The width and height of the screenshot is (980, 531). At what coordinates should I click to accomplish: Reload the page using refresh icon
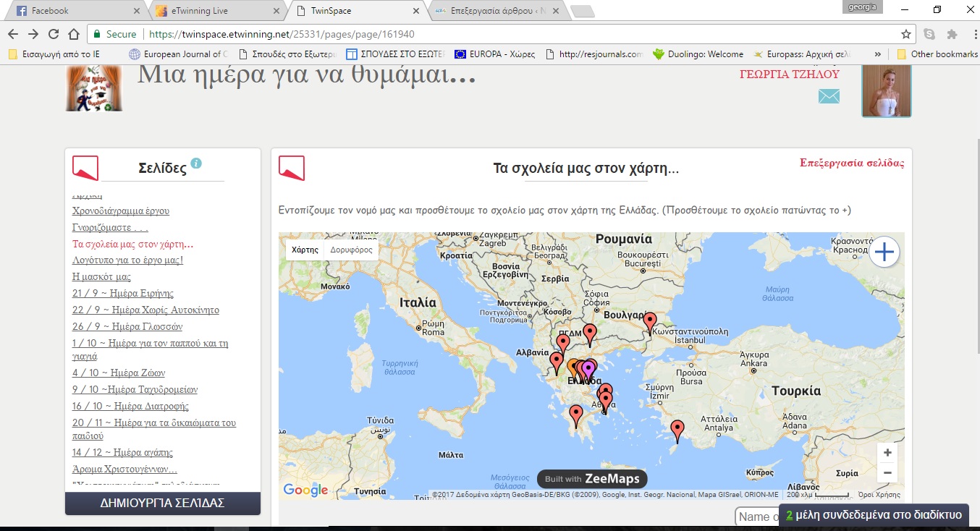53,34
